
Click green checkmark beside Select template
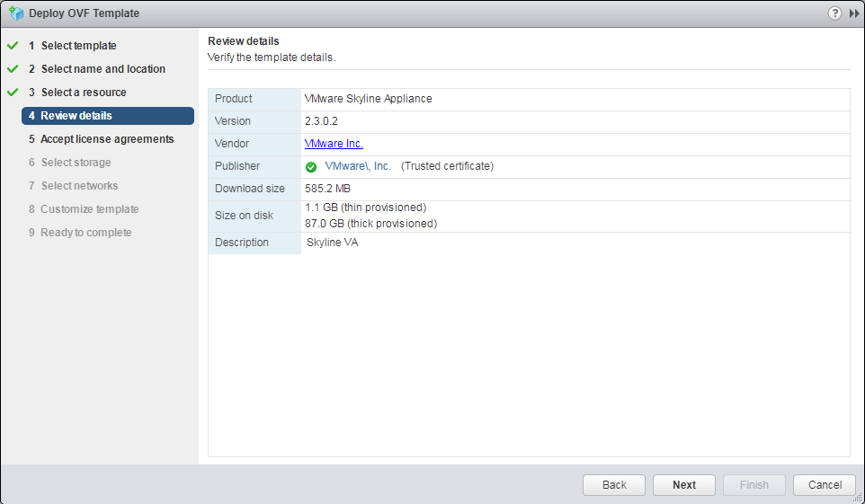(x=13, y=45)
